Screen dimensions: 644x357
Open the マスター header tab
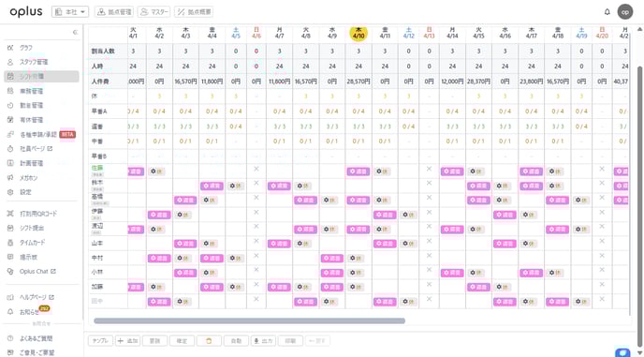154,12
